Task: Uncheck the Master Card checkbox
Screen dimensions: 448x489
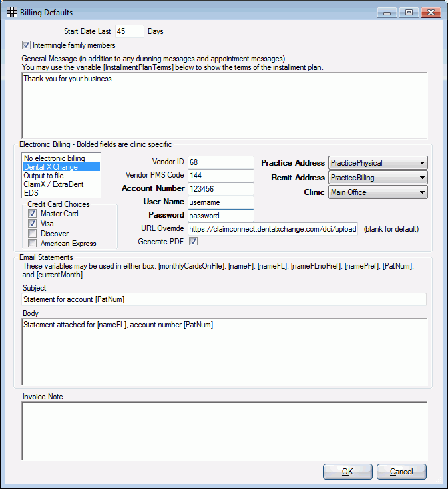Action: 32,214
